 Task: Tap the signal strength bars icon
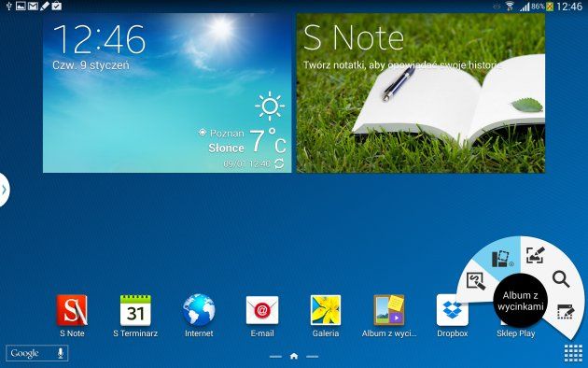click(525, 7)
